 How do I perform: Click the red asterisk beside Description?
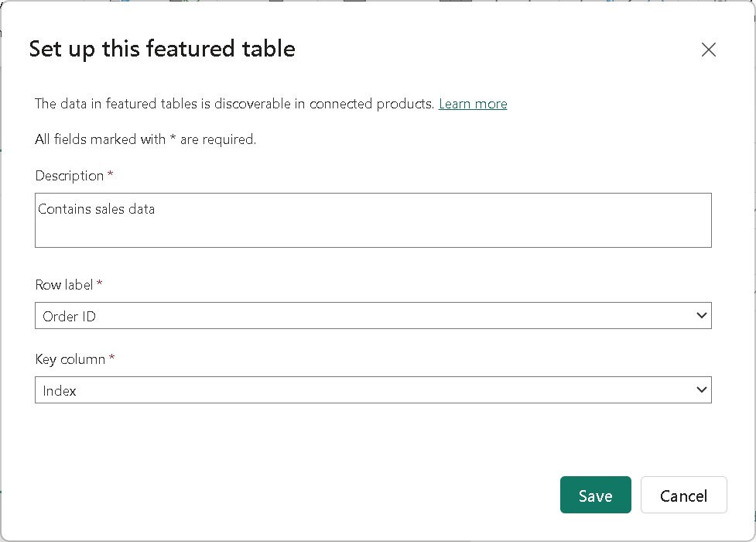click(x=110, y=176)
